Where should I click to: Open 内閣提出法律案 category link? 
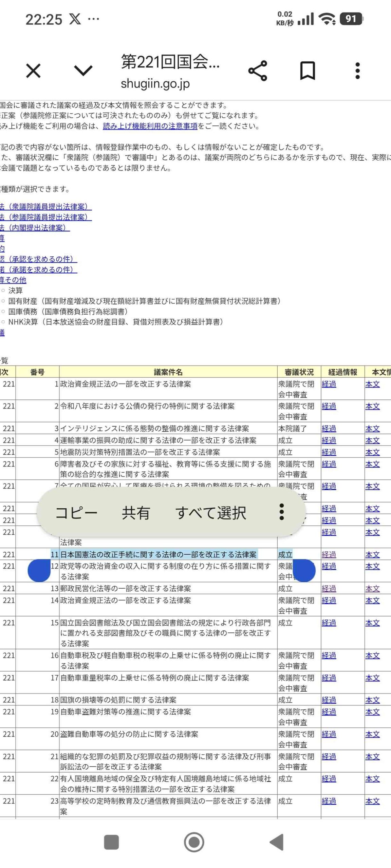pyautogui.click(x=35, y=228)
